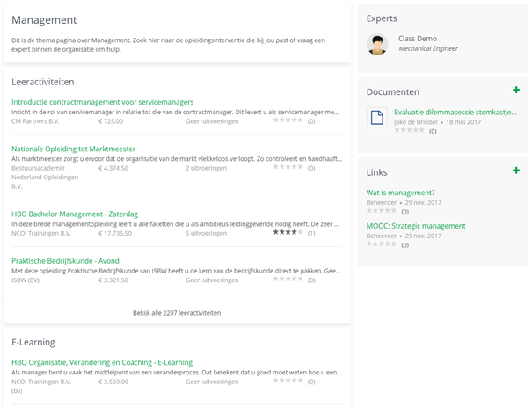This screenshot has width=532, height=407.
Task: Click the Class Demo expert avatar
Action: tap(377, 44)
